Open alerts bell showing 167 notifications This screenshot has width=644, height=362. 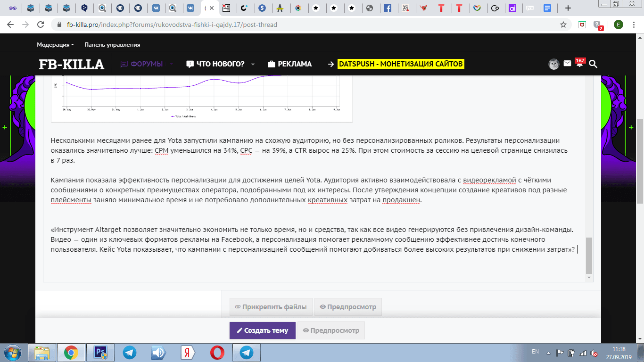[579, 63]
